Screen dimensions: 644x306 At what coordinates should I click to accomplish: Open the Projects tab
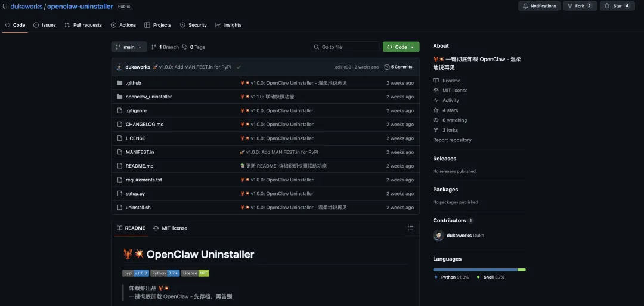tap(157, 25)
